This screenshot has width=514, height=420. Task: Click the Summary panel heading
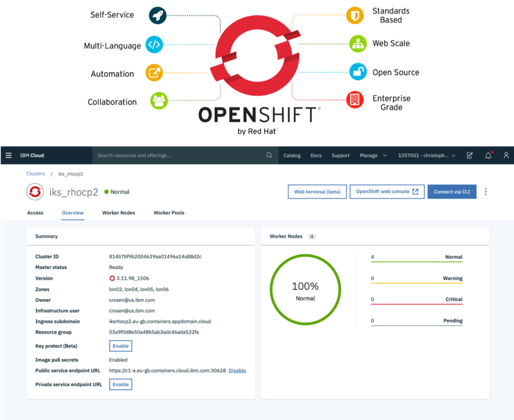(x=46, y=236)
